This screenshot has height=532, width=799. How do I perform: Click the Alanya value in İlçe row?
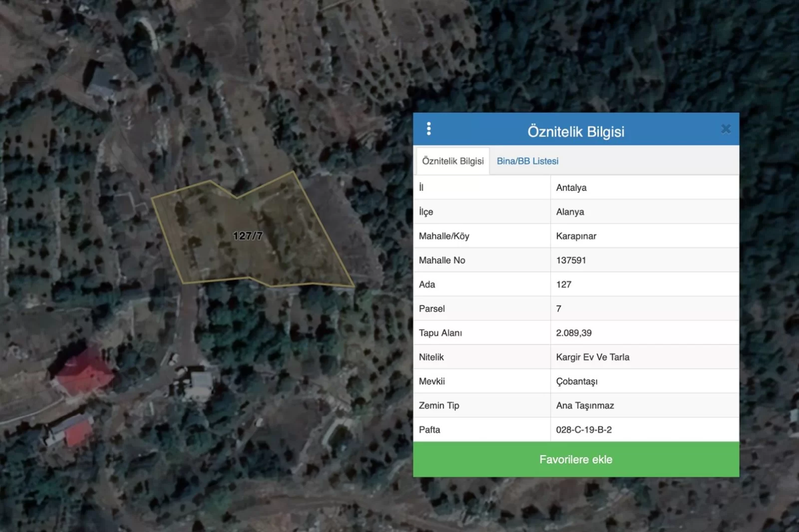570,212
